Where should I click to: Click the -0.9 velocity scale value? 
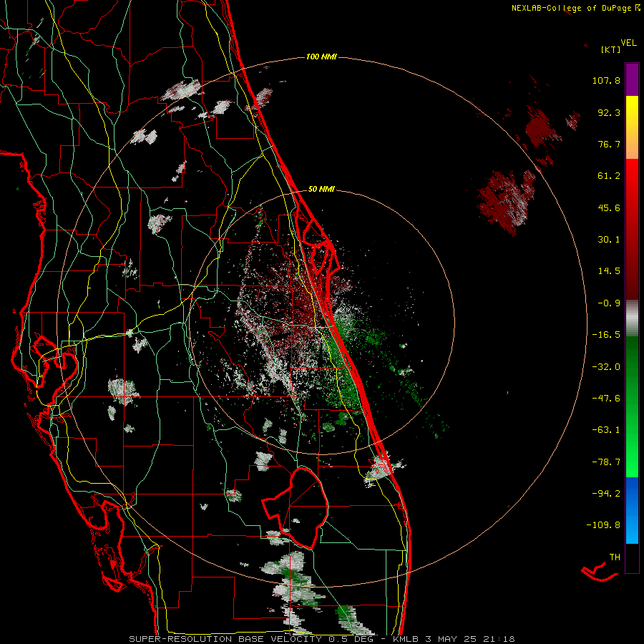(609, 303)
